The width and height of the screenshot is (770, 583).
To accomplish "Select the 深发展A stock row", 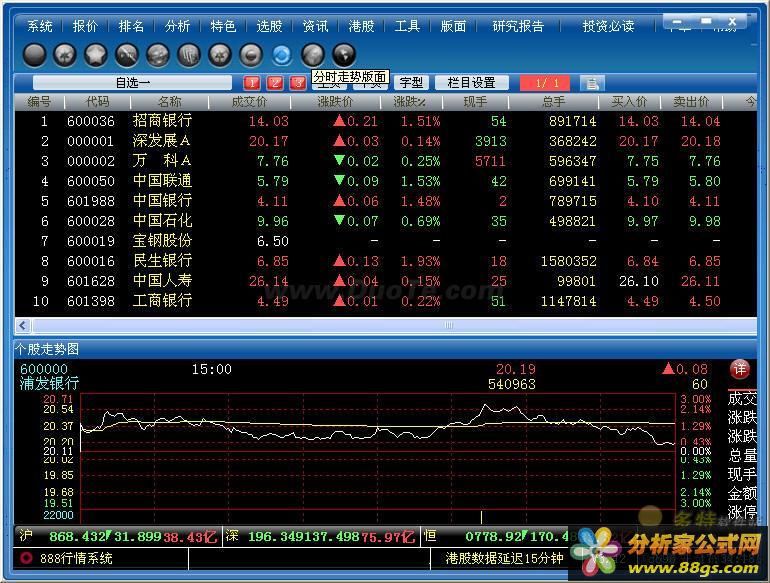I will tap(385, 141).
